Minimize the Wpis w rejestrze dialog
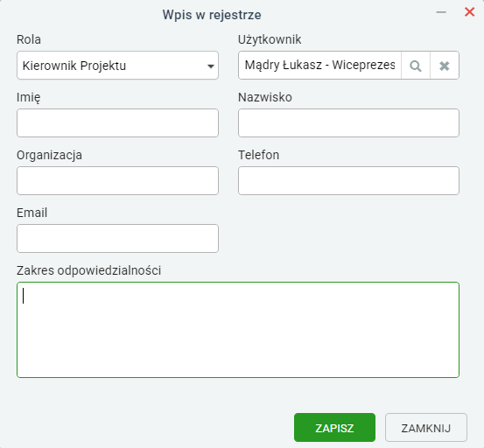This screenshot has width=484, height=448. coord(441,12)
